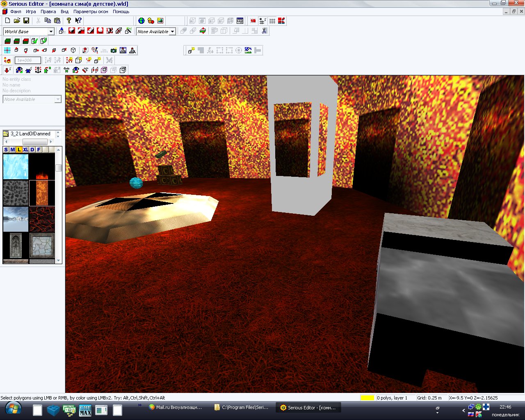This screenshot has width=525, height=420.
Task: Select the sky and water texture thumbnail
Action: [16, 219]
